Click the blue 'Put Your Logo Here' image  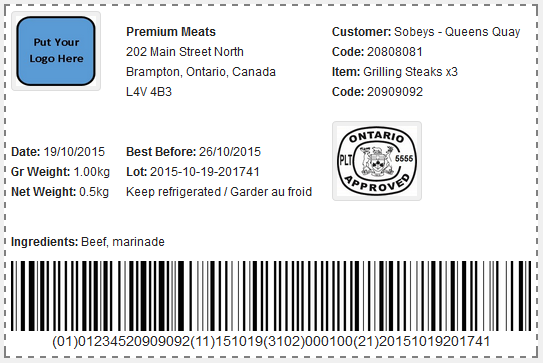coord(56,51)
